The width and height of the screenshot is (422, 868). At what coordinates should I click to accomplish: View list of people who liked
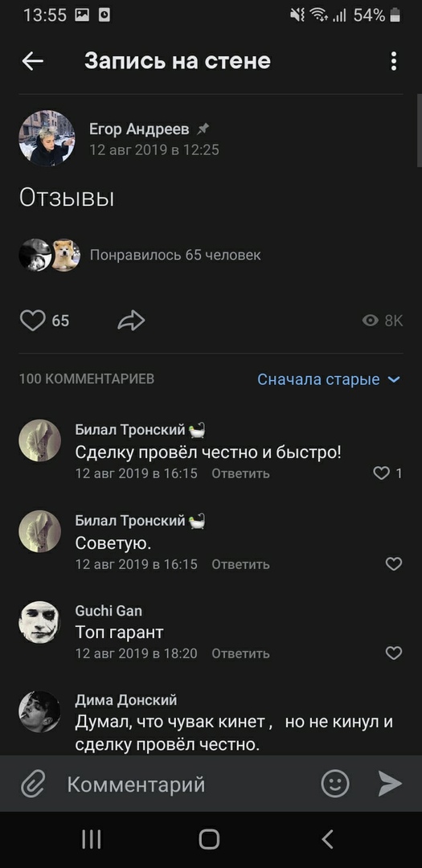click(x=175, y=256)
